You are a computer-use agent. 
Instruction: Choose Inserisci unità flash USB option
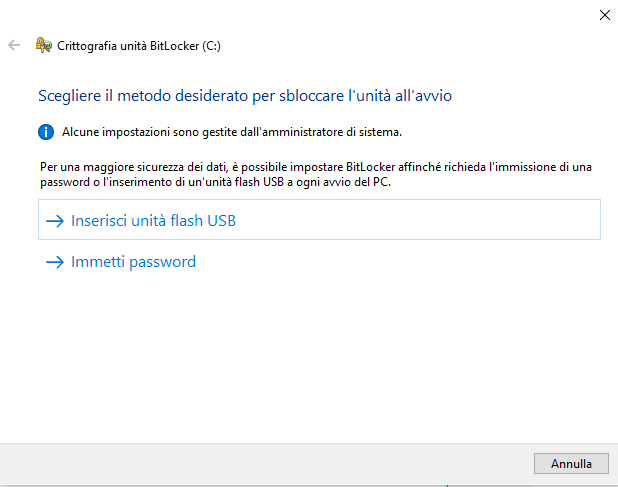(319, 219)
